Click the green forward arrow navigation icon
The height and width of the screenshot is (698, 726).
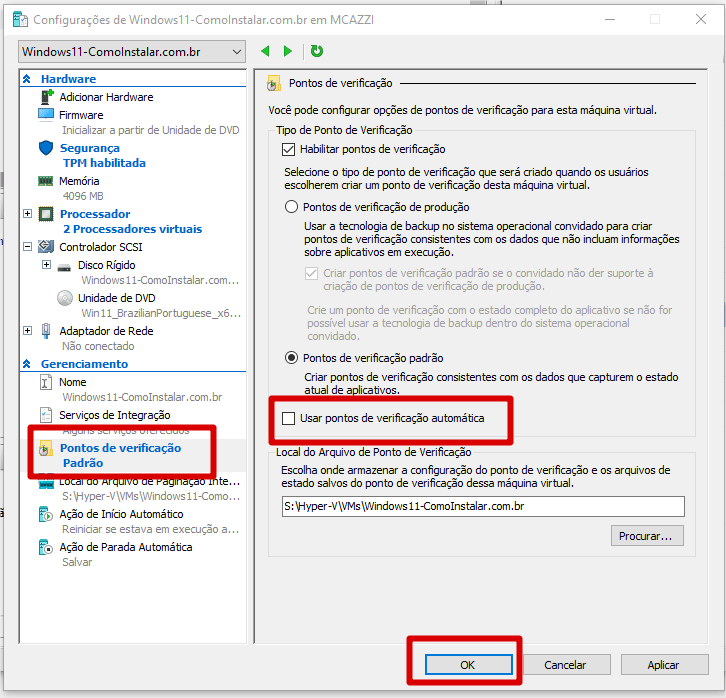tap(288, 51)
